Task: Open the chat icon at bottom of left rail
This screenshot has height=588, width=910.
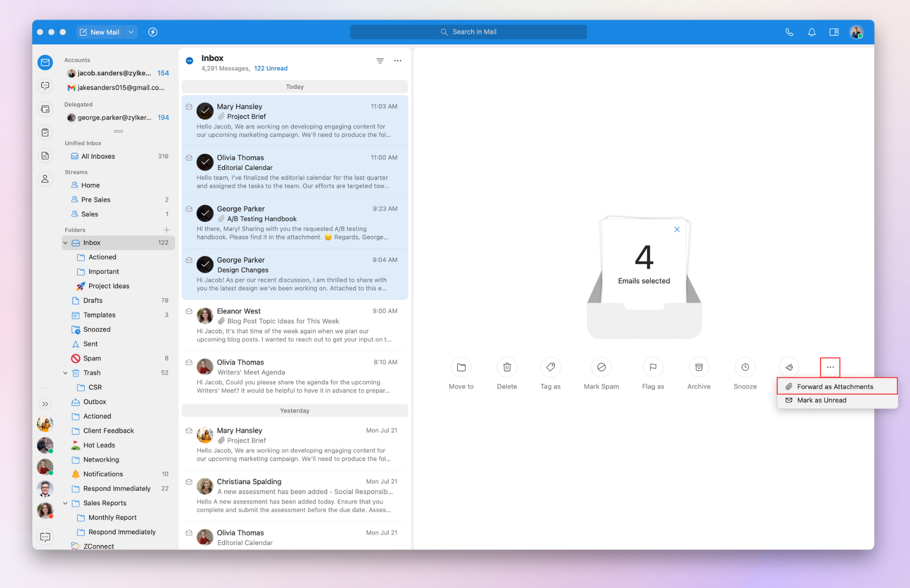Action: 45,537
